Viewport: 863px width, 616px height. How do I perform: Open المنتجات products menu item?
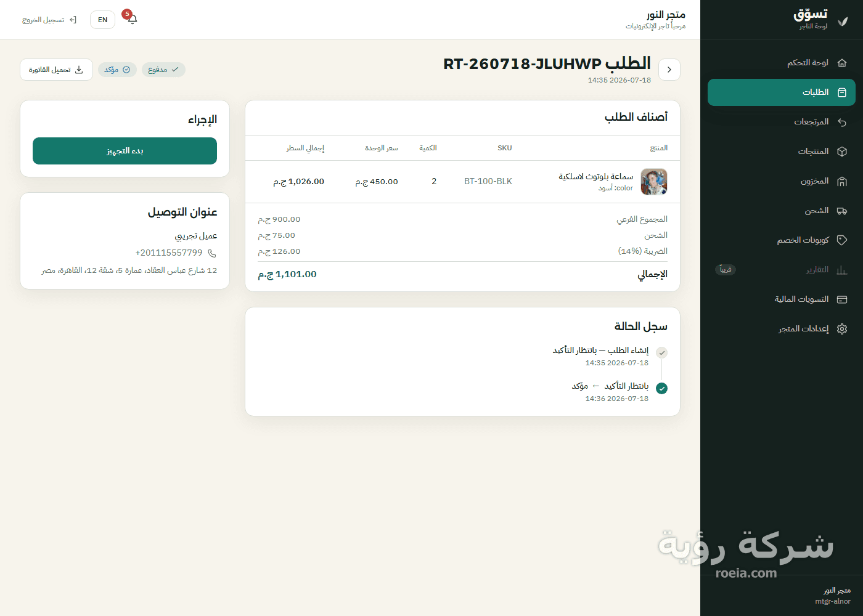click(782, 152)
